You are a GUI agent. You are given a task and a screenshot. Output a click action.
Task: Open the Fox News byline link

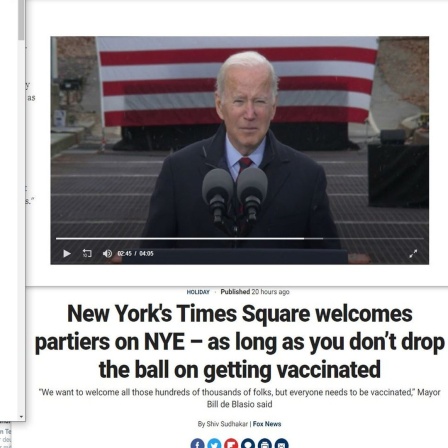[267, 424]
